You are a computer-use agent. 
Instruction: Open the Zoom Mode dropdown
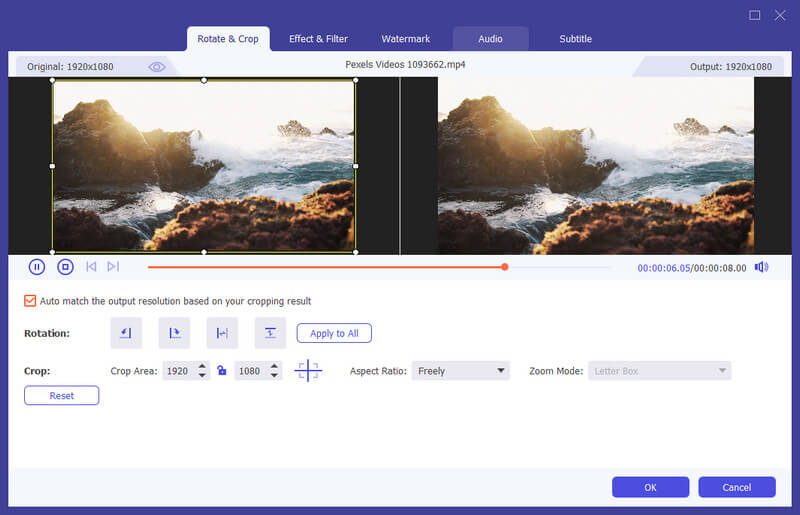[x=659, y=371]
